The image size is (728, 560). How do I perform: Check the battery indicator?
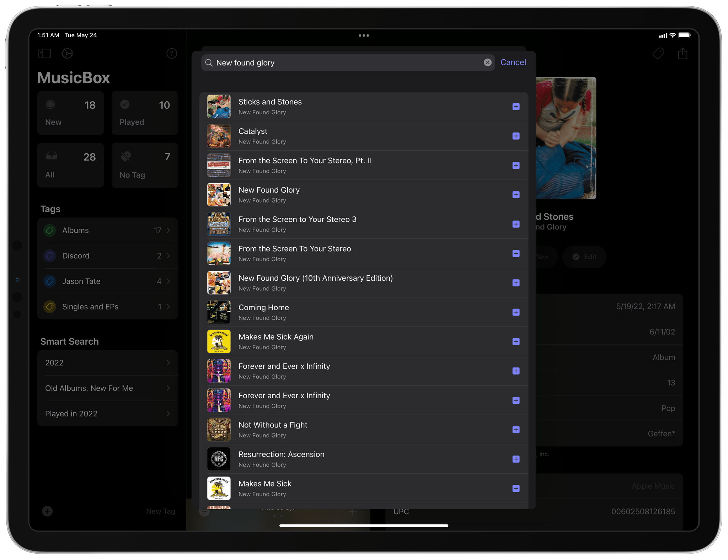point(684,35)
